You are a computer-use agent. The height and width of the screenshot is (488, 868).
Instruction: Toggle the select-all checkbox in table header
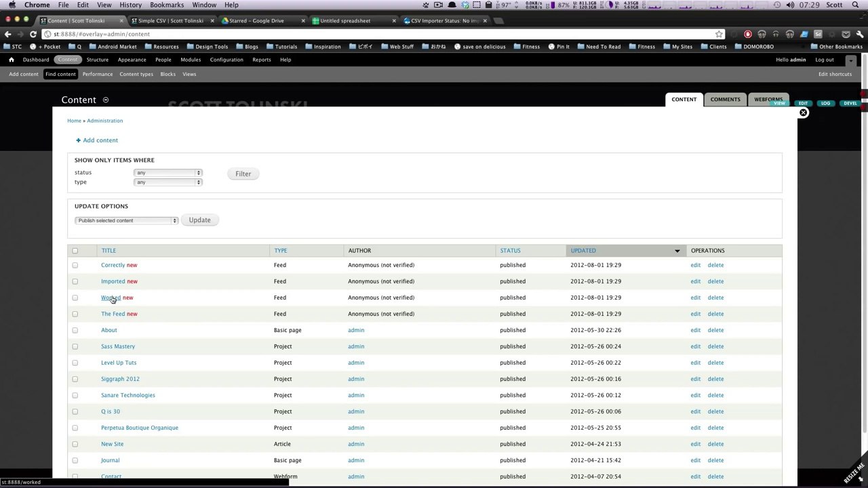pyautogui.click(x=75, y=251)
